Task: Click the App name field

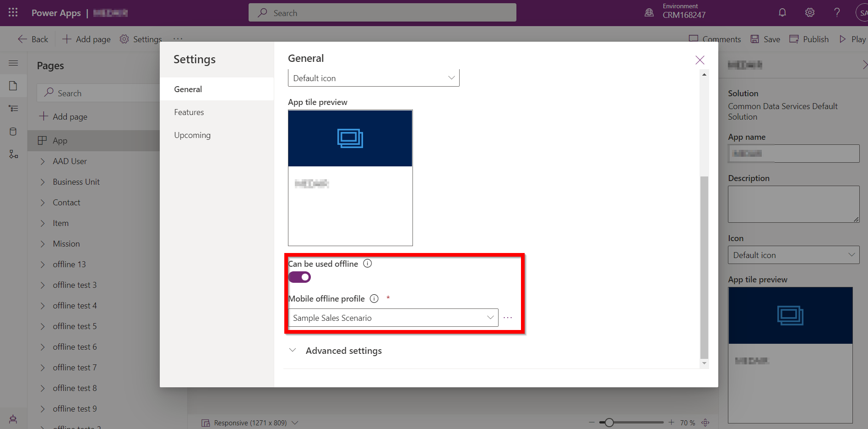Action: pos(794,154)
